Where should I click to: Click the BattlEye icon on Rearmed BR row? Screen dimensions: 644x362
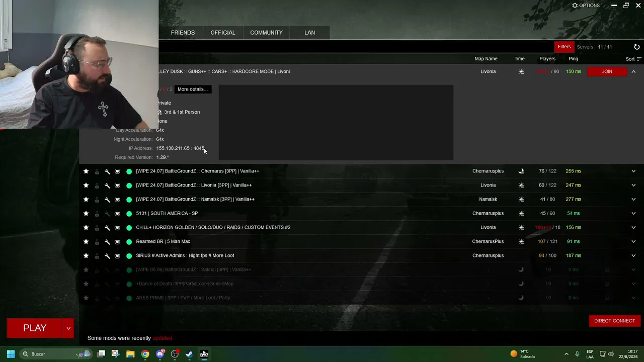point(117,242)
